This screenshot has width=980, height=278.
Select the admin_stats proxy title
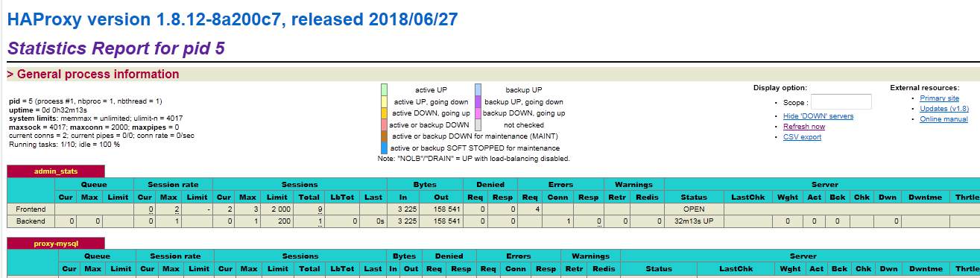tap(56, 171)
